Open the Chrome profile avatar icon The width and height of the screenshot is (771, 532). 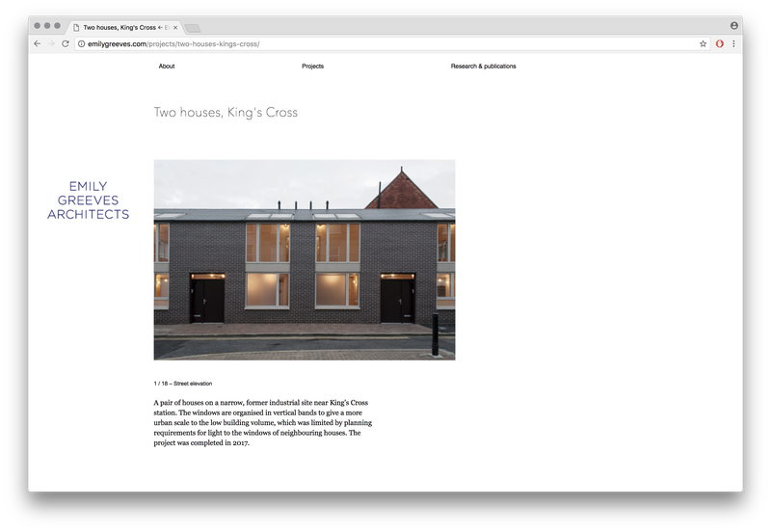pos(734,26)
